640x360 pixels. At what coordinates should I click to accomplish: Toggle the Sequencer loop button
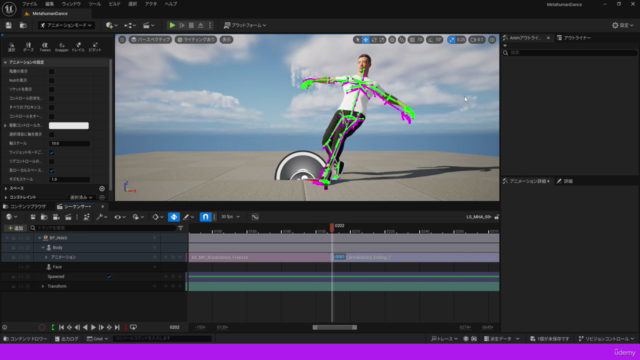point(133,327)
